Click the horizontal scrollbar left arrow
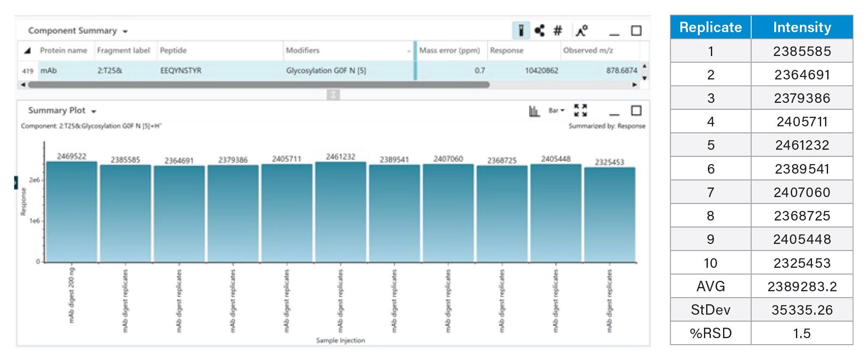The image size is (868, 362). pos(23,85)
